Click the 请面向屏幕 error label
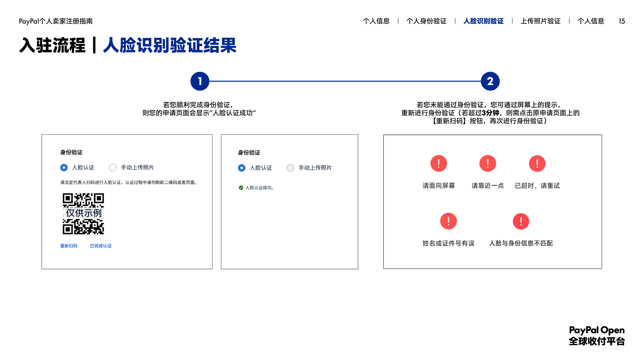 pos(439,186)
